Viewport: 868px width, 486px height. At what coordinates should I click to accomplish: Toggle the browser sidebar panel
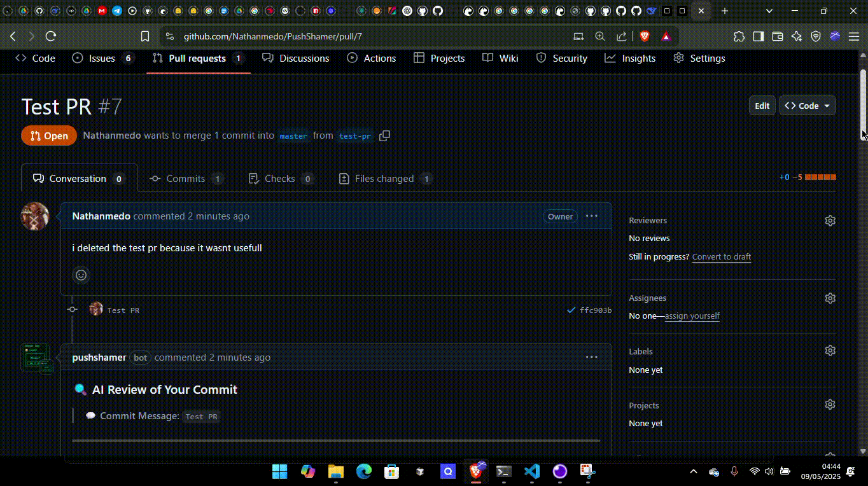pos(758,36)
